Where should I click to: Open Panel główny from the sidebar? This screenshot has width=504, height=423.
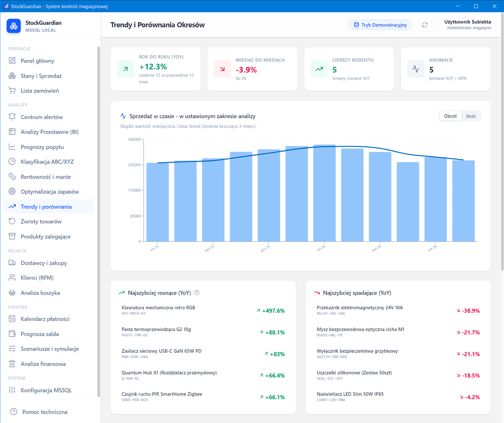(x=49, y=61)
